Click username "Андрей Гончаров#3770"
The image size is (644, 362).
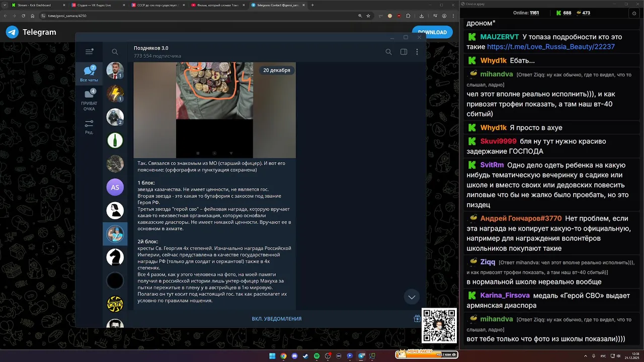521,219
